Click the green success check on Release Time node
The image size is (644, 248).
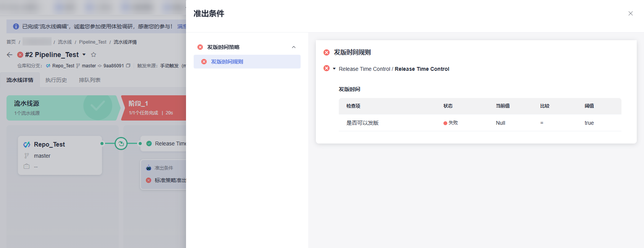point(149,144)
